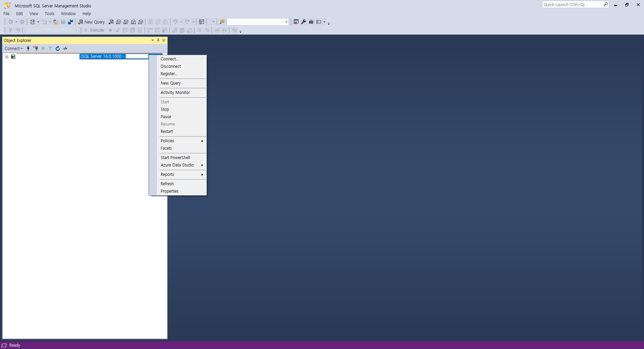Click the Open File folder icon
Screen dimensions: 644x349
[56, 22]
